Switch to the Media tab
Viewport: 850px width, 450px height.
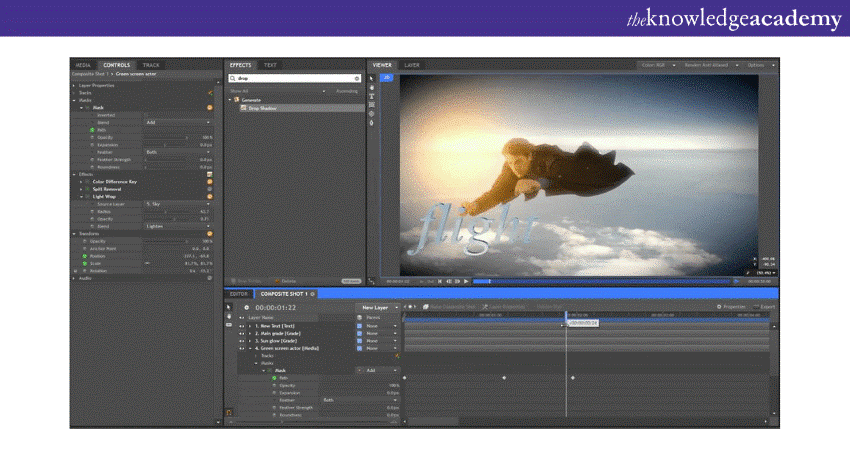(x=83, y=65)
